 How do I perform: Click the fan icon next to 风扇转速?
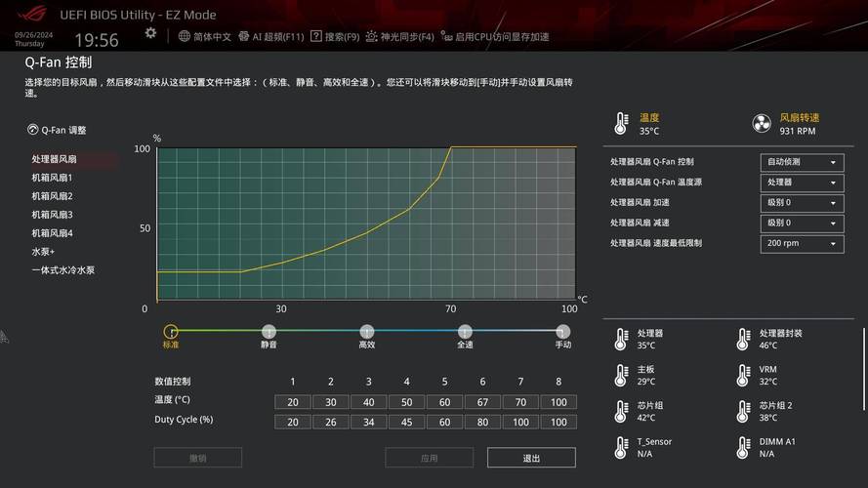point(762,123)
